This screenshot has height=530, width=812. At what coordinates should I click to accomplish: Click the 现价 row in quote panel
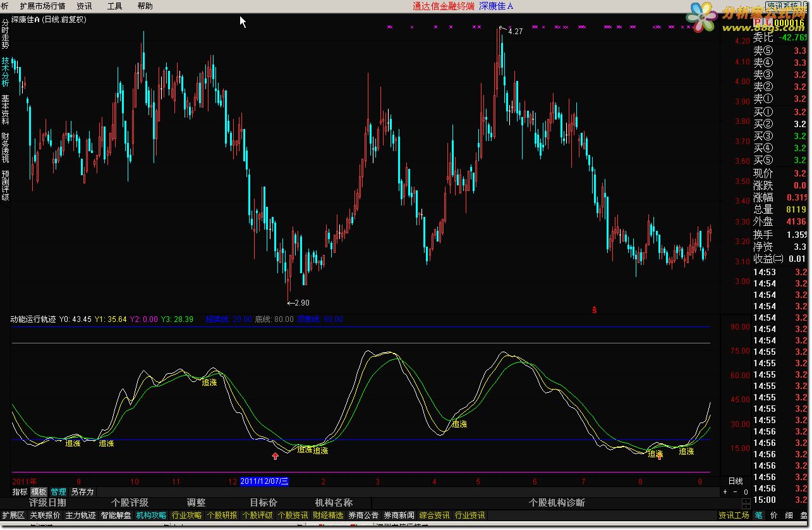(780, 173)
